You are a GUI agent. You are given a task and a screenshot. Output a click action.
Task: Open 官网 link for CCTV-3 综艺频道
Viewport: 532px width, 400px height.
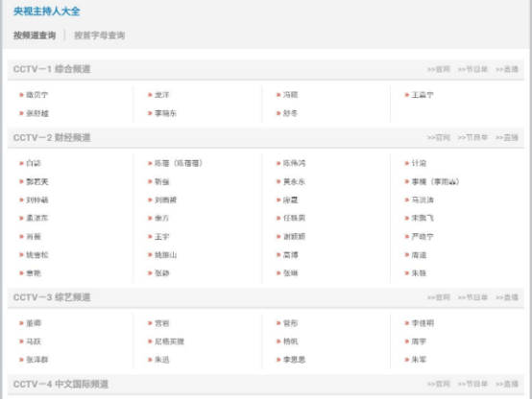[x=438, y=297]
